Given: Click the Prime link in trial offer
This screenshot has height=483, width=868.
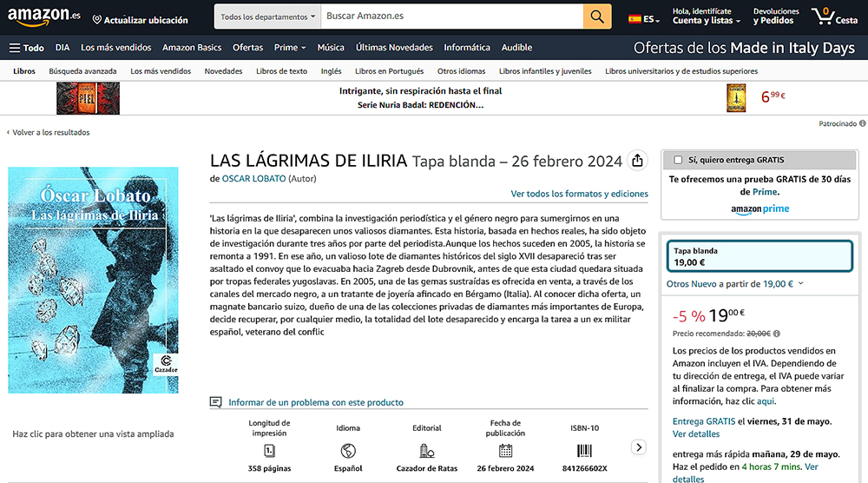Looking at the screenshot, I should tap(766, 192).
